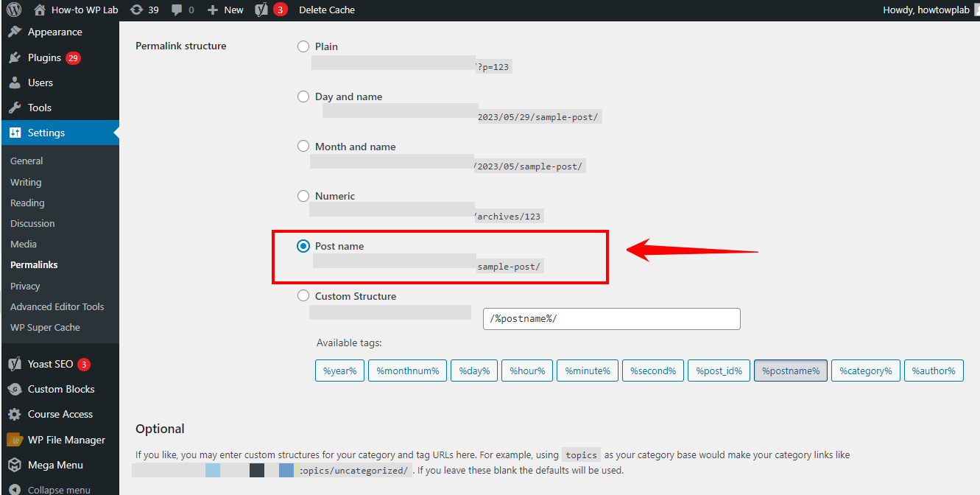Click the comments bubble icon
This screenshot has width=980, height=495.
(x=177, y=10)
